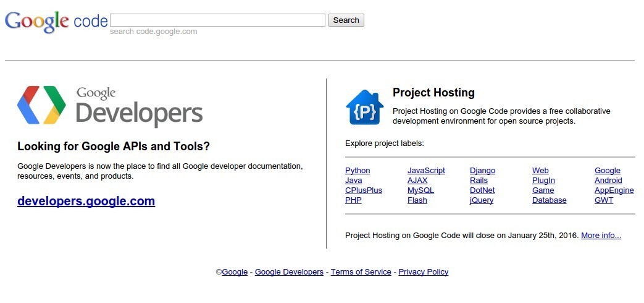This screenshot has height=303, width=644.
Task: Open the Privacy Policy link
Action: [x=424, y=271]
